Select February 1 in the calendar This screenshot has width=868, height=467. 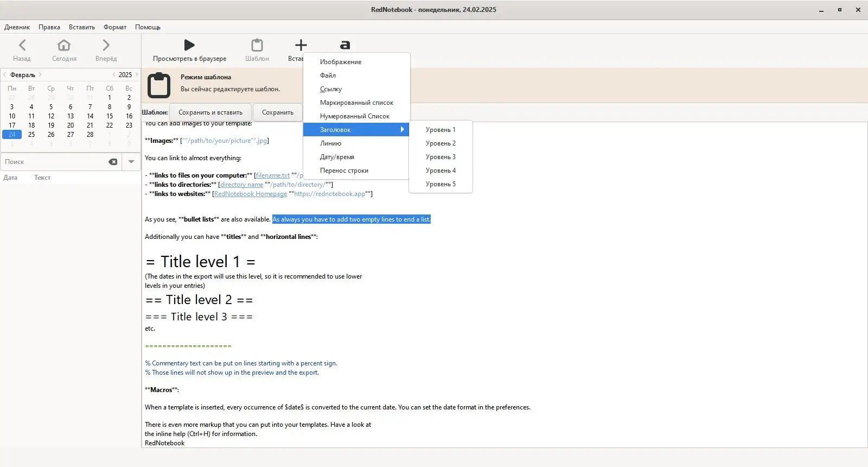pos(110,98)
